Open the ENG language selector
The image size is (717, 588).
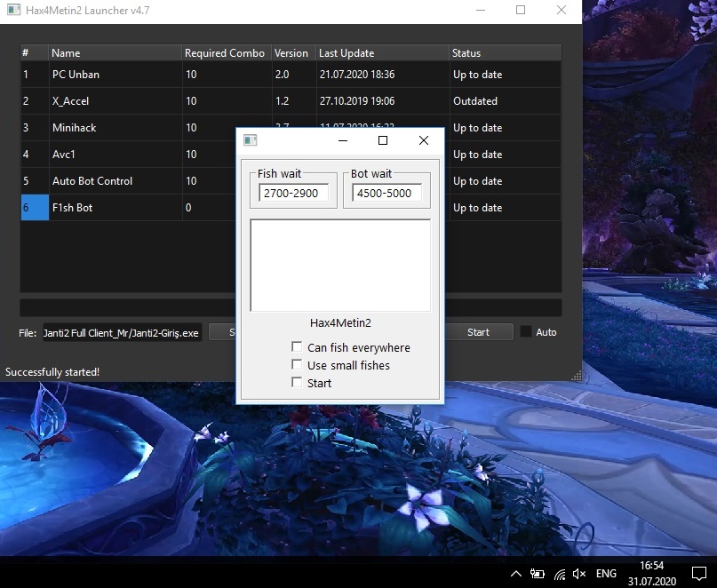[606, 574]
